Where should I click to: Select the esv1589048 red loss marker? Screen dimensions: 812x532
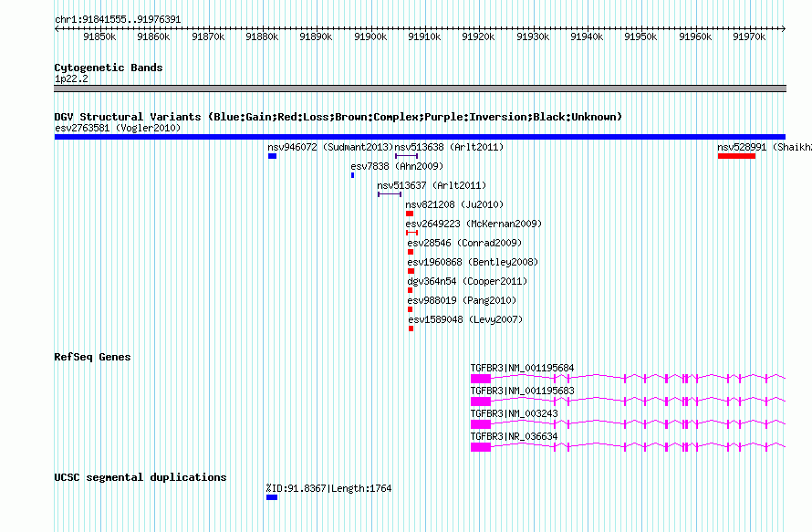point(411,329)
